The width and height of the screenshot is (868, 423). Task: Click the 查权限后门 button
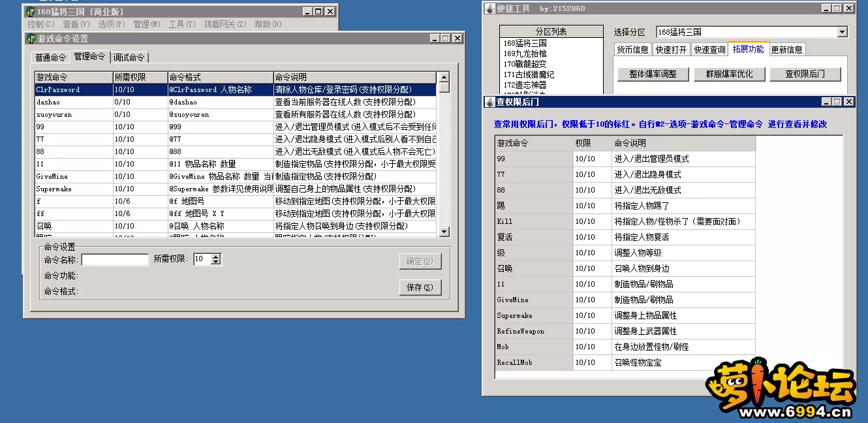coord(805,74)
